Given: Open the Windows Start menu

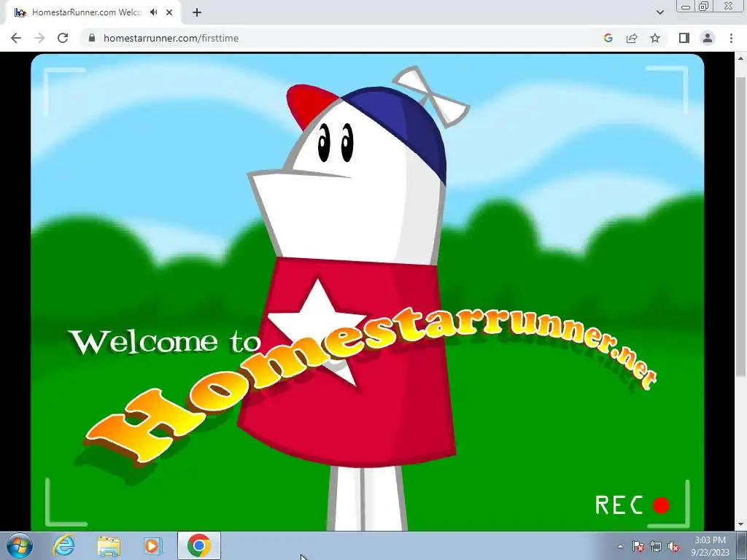Looking at the screenshot, I should click(19, 545).
